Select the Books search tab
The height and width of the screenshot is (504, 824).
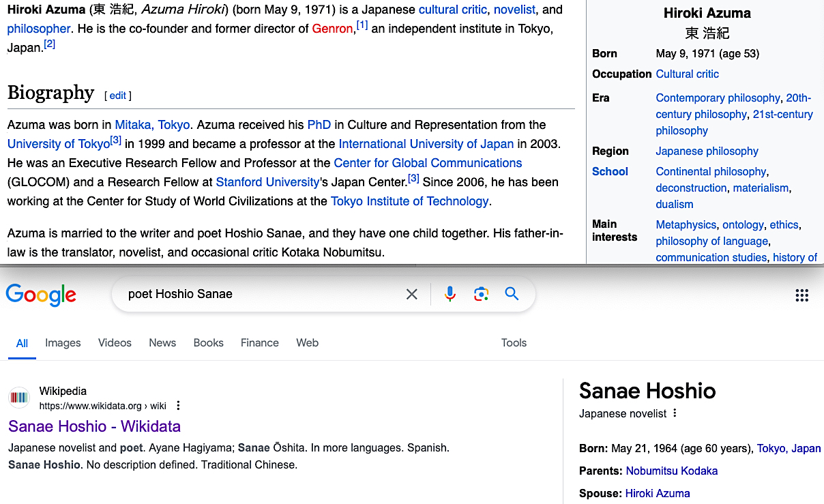pyautogui.click(x=208, y=343)
